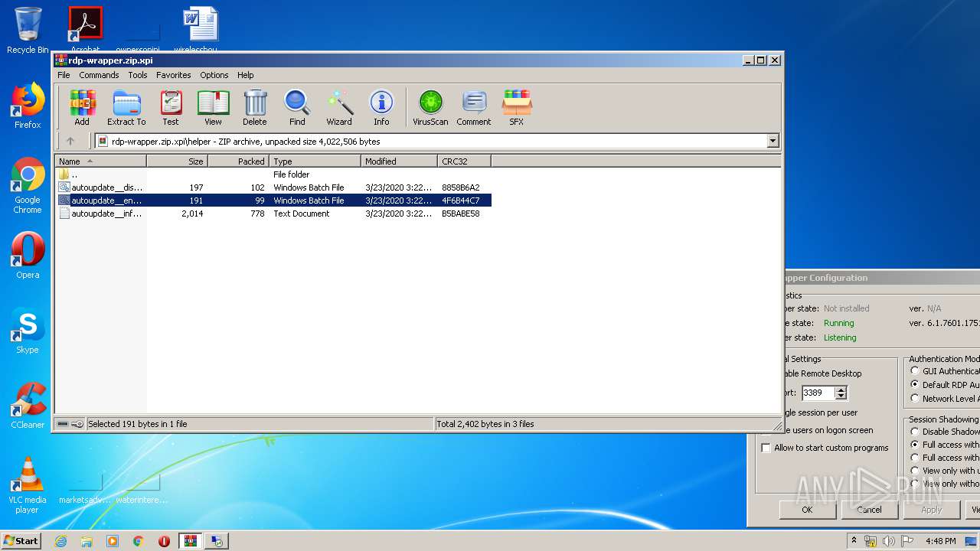Open Internet Explorer from taskbar
The height and width of the screenshot is (551, 980).
point(60,541)
